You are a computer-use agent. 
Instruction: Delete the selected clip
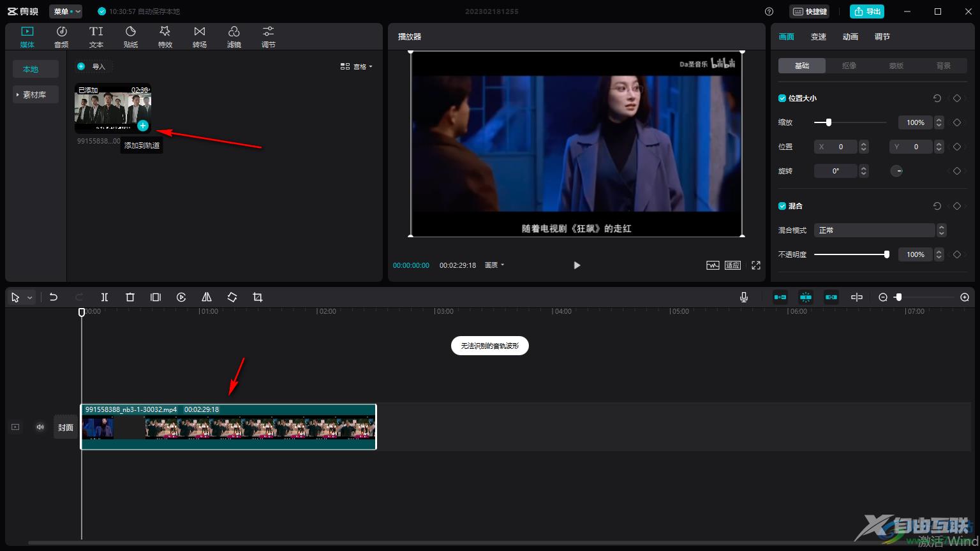click(130, 297)
